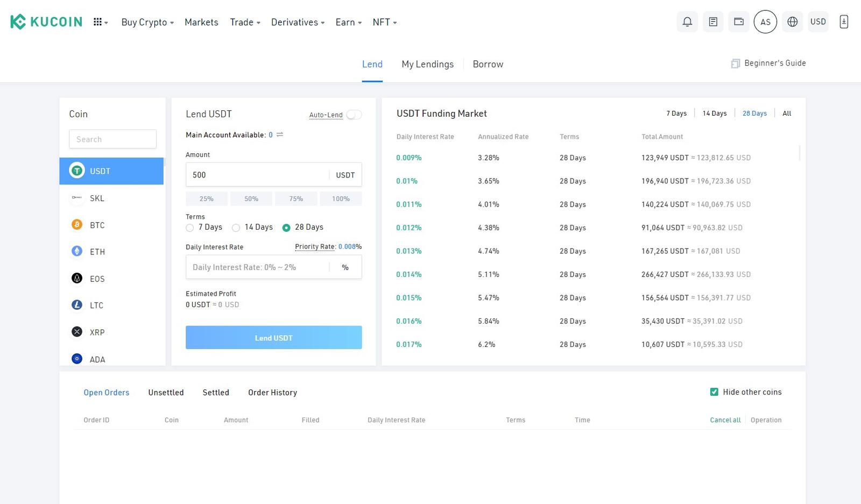Set amount to 50%
Viewport: 861px width, 504px height.
[251, 198]
